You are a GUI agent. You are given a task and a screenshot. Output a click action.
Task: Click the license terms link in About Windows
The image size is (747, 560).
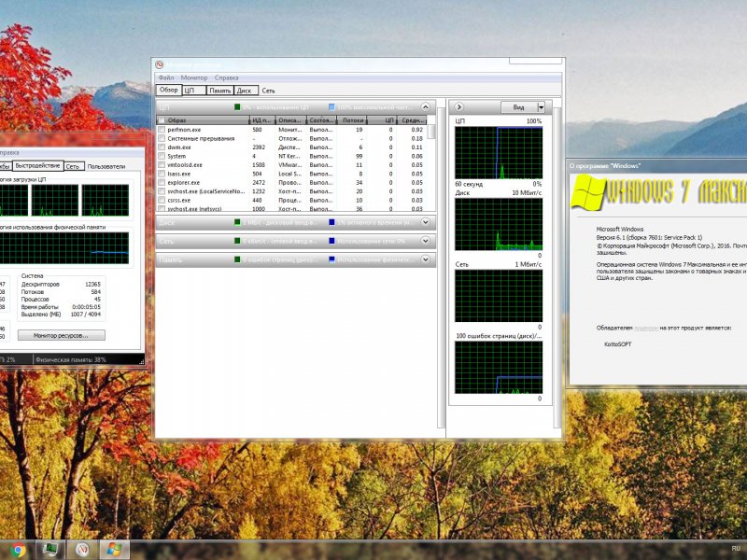[646, 329]
